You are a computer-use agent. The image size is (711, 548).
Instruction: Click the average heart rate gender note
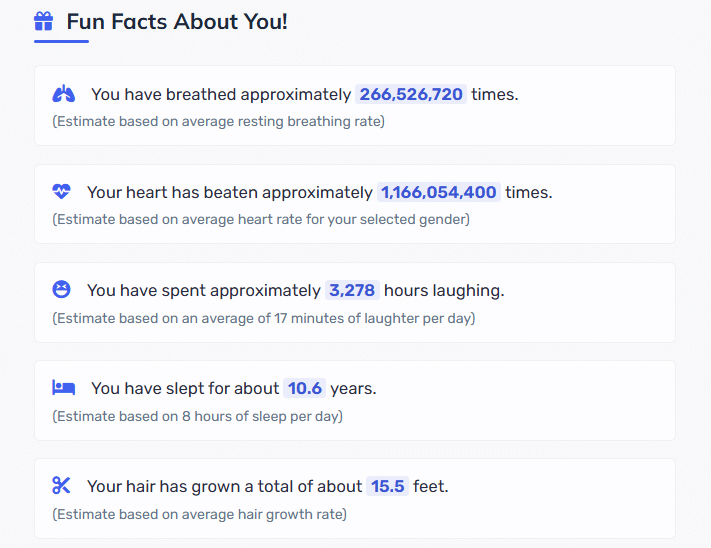[261, 219]
